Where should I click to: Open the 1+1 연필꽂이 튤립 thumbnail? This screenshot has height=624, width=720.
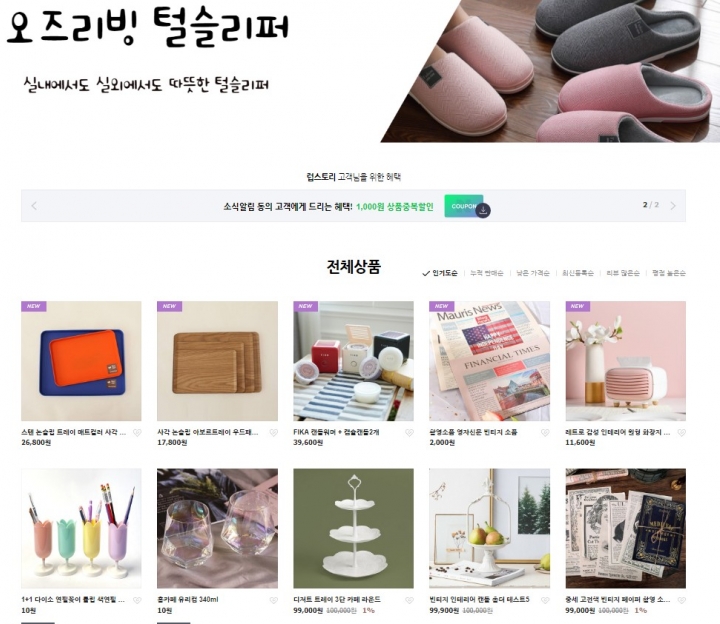point(81,528)
